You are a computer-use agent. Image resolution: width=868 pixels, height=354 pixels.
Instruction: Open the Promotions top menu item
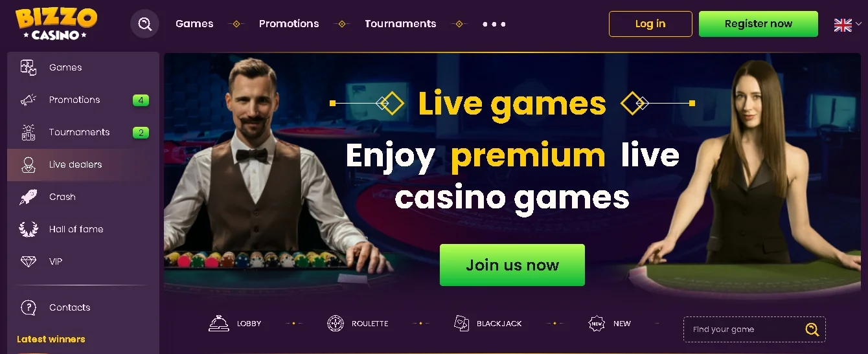(x=289, y=23)
